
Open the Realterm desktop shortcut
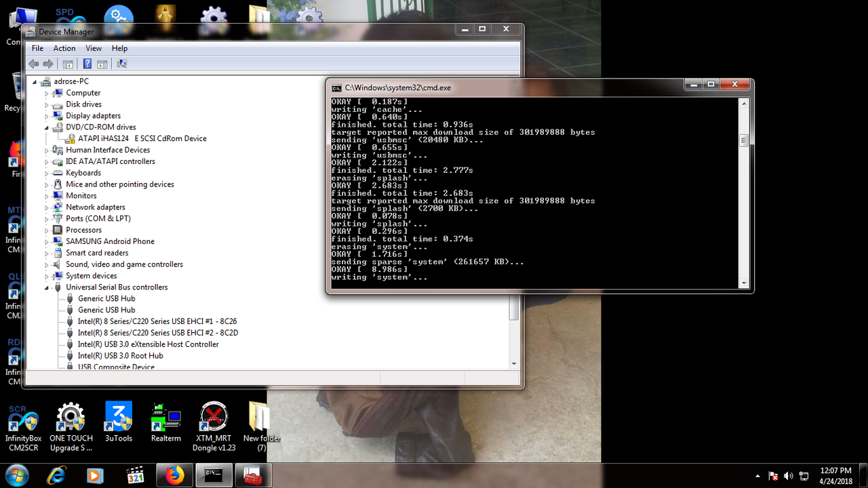(x=165, y=417)
